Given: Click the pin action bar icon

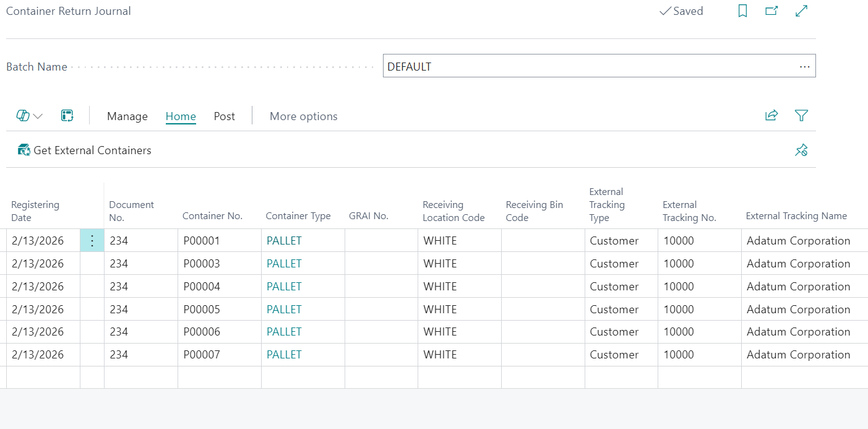Looking at the screenshot, I should tap(801, 150).
